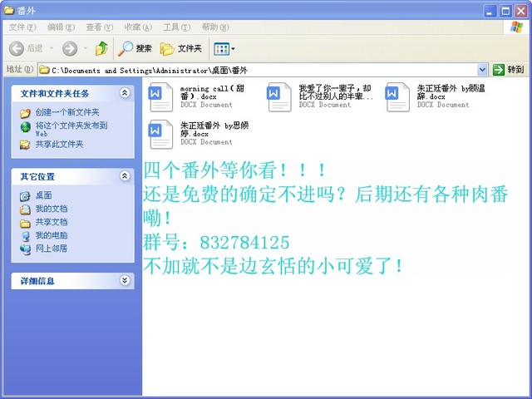Click the 共享文档 folder icon
Screen dimensions: 532x399
(x=25, y=223)
